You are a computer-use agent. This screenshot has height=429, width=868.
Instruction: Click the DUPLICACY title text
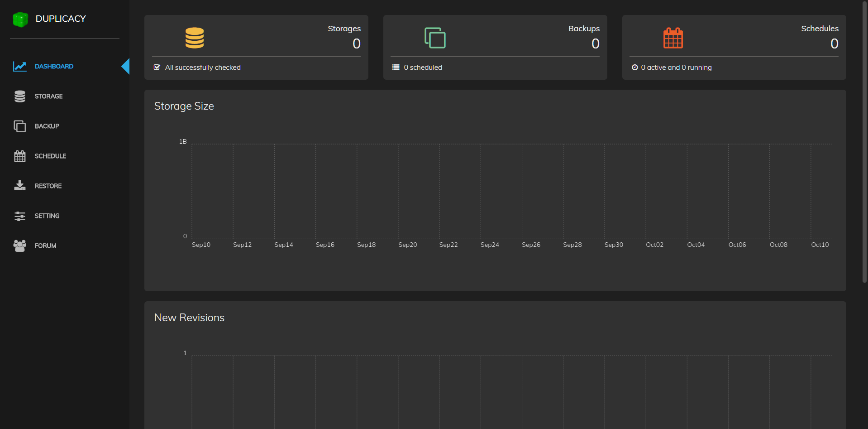pyautogui.click(x=61, y=19)
